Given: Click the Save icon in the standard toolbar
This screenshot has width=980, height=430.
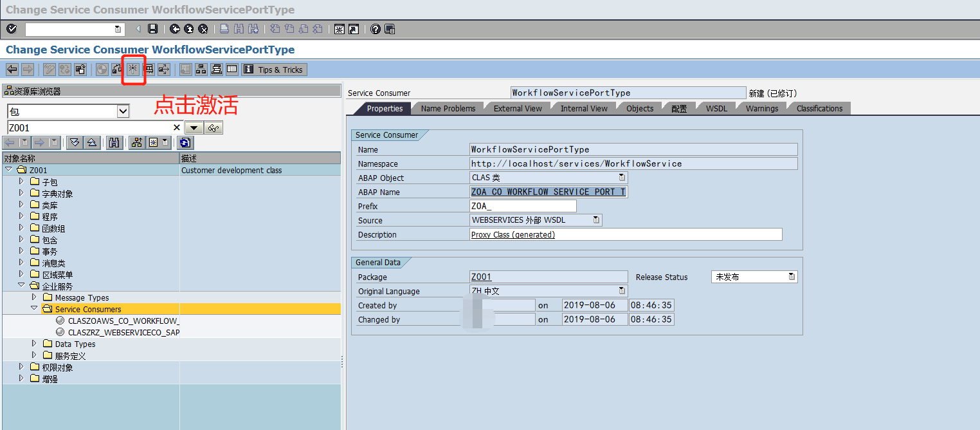Looking at the screenshot, I should point(154,29).
